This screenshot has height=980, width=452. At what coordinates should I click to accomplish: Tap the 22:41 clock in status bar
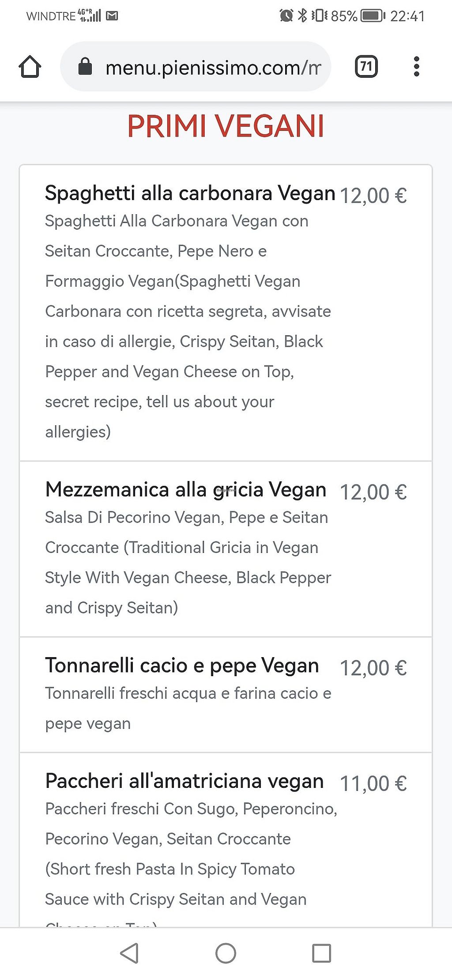pyautogui.click(x=407, y=16)
